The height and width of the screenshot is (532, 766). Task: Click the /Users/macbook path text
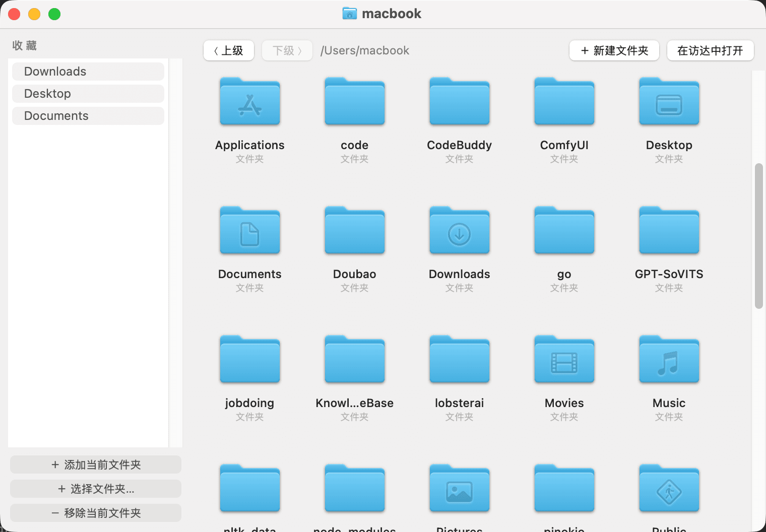(365, 50)
